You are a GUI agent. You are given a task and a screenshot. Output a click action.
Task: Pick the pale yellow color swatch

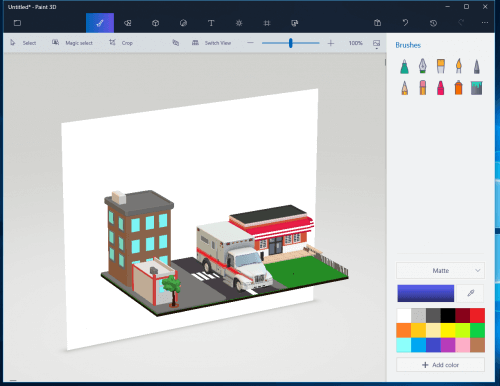[433, 330]
